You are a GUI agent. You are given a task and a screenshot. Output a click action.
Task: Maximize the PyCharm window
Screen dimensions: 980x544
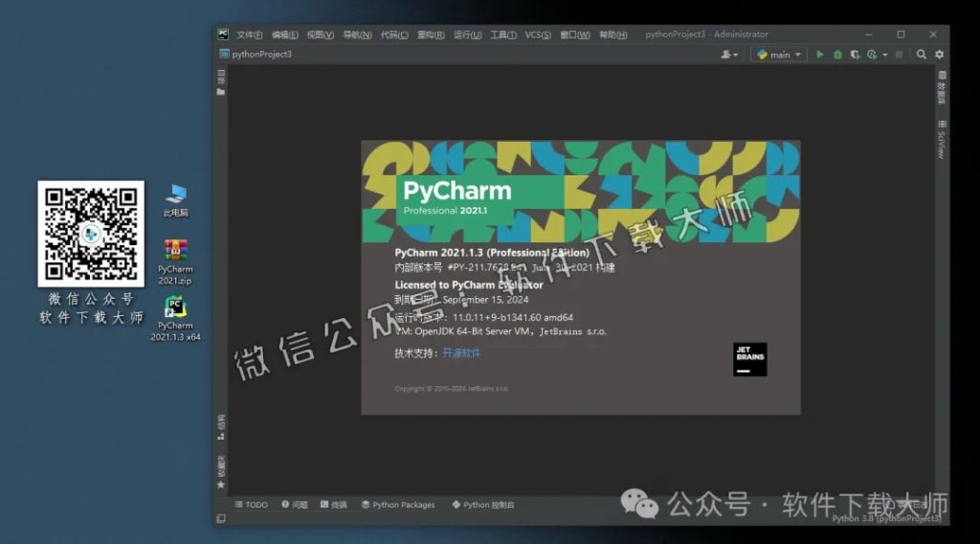tap(901, 34)
